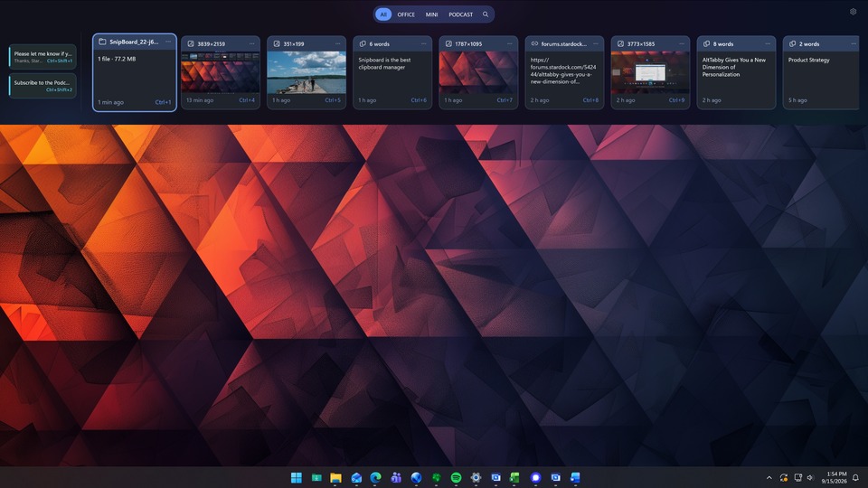Screen dimensions: 868x488
Task: Click the image type icon beside 3839×2159
Action: pos(191,43)
